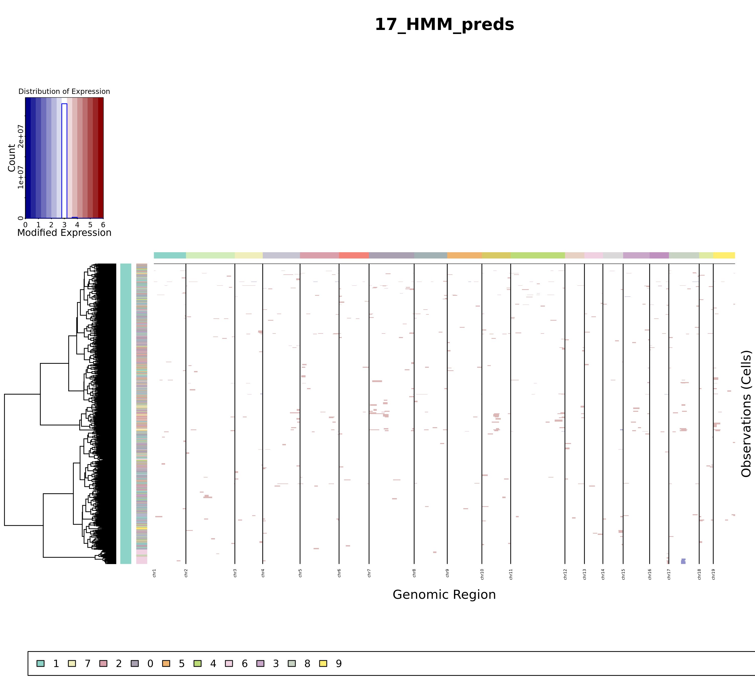Click the legend swatch labeled 9
Image resolution: width=755 pixels, height=700 pixels.
323,663
